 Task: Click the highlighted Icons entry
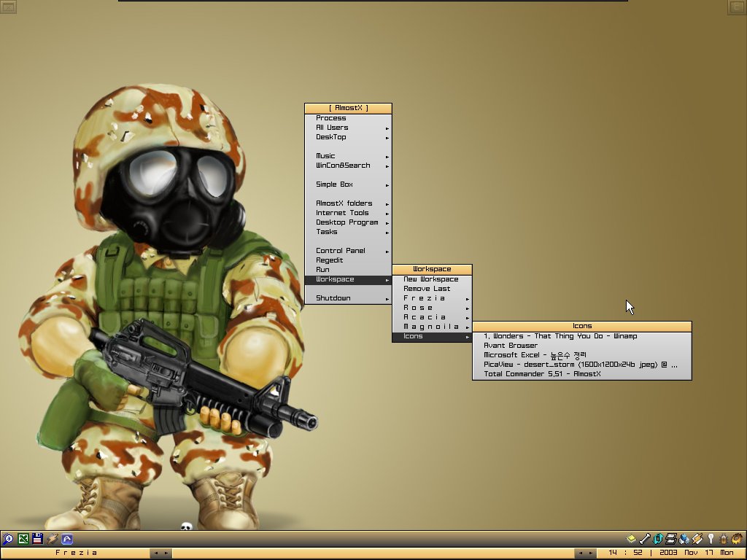[x=432, y=336]
